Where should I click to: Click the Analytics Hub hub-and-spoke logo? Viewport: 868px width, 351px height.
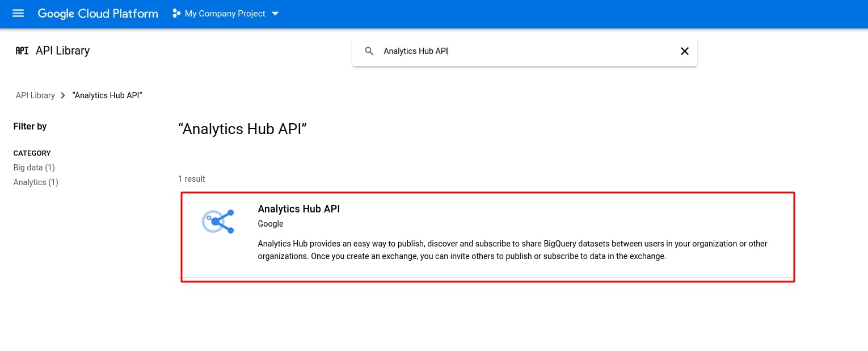(x=217, y=222)
